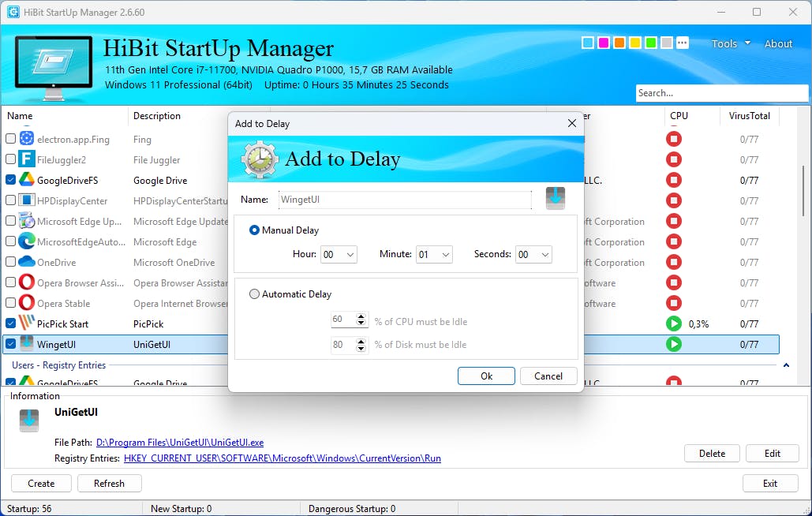Enable the OneDrive startup checkbox
Screen dimensions: 812x516
pos(10,262)
